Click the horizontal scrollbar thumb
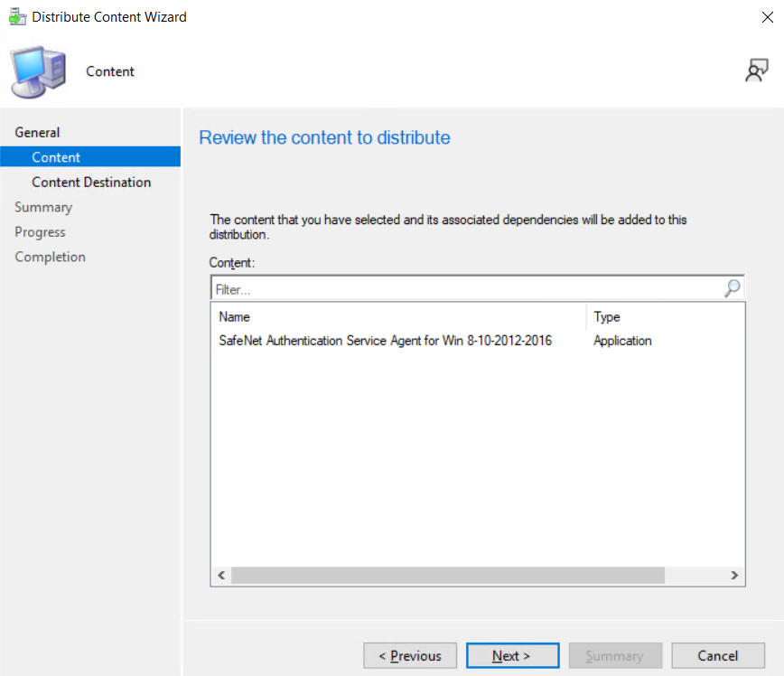Viewport: 784px width, 676px height. pyautogui.click(x=448, y=576)
